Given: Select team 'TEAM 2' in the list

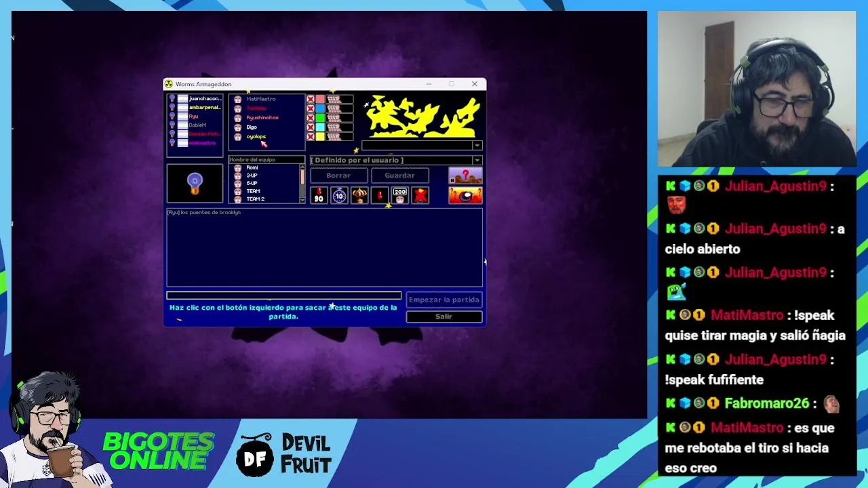Looking at the screenshot, I should click(x=256, y=199).
